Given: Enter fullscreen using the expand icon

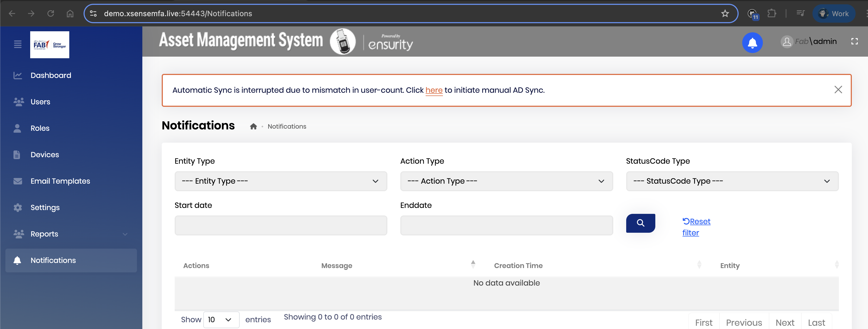Looking at the screenshot, I should [x=854, y=42].
